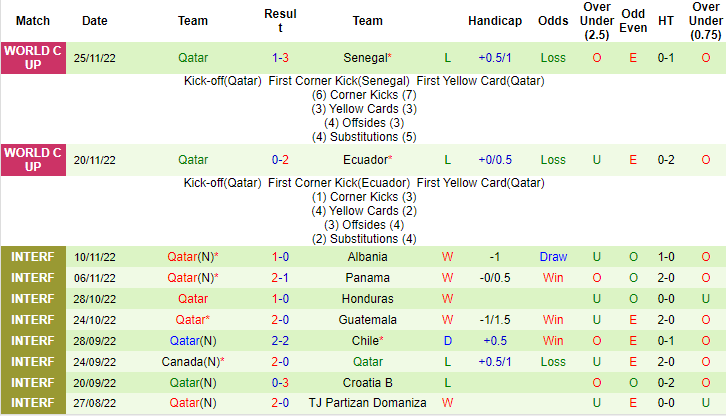Click the Date column header
This screenshot has height=416, width=726.
95,21
